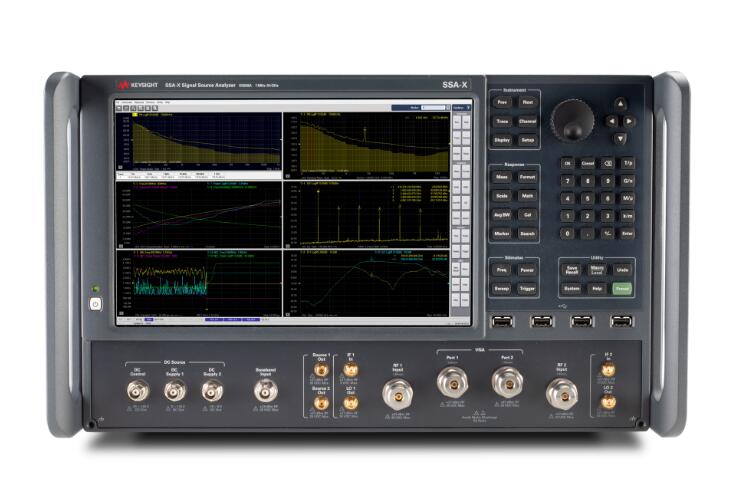Select the Trigger stimulus key
Viewport: 743px width, 504px height.
527,288
